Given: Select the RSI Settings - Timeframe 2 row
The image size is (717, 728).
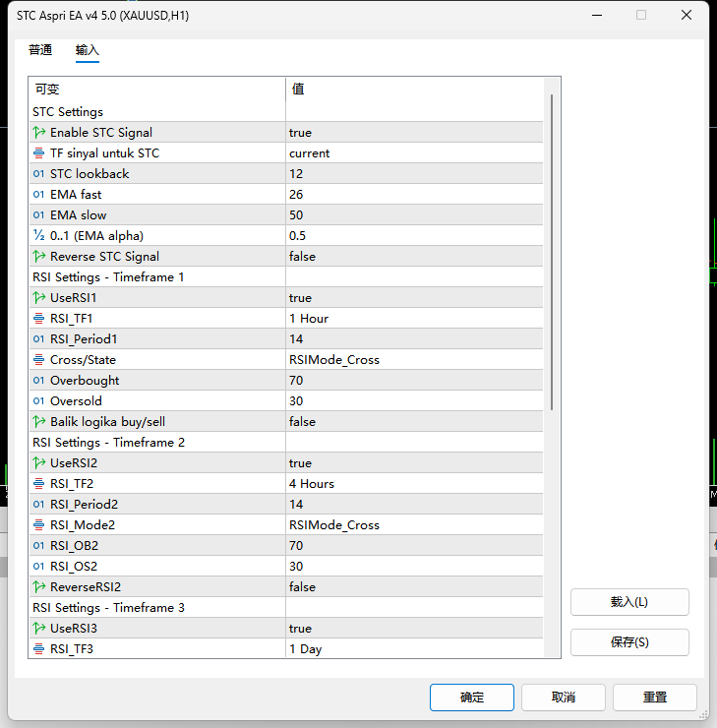Looking at the screenshot, I should (x=286, y=443).
